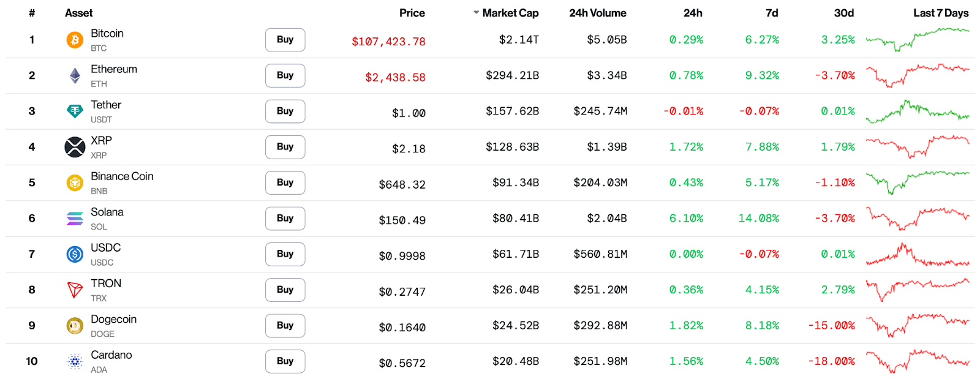Click the Dogecoin logo icon

pyautogui.click(x=75, y=326)
